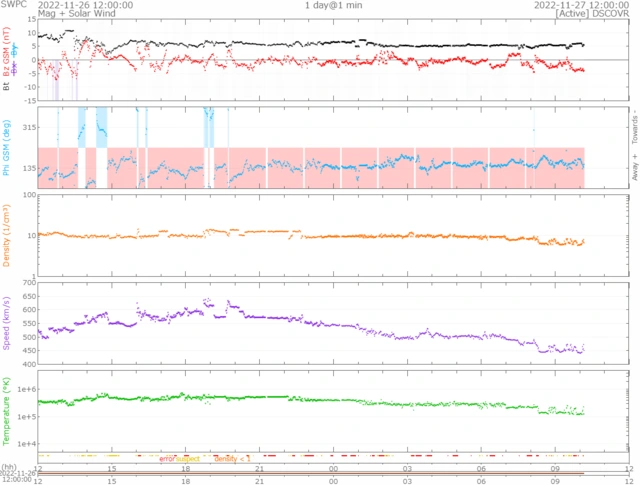Click the 06 hour tick on time axis
This screenshot has height=485, width=640.
481,468
